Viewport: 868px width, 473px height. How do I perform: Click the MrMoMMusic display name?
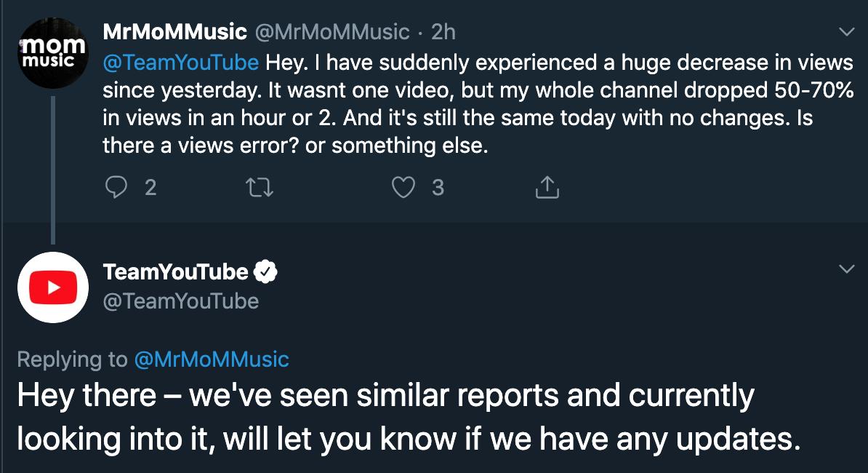tap(174, 32)
